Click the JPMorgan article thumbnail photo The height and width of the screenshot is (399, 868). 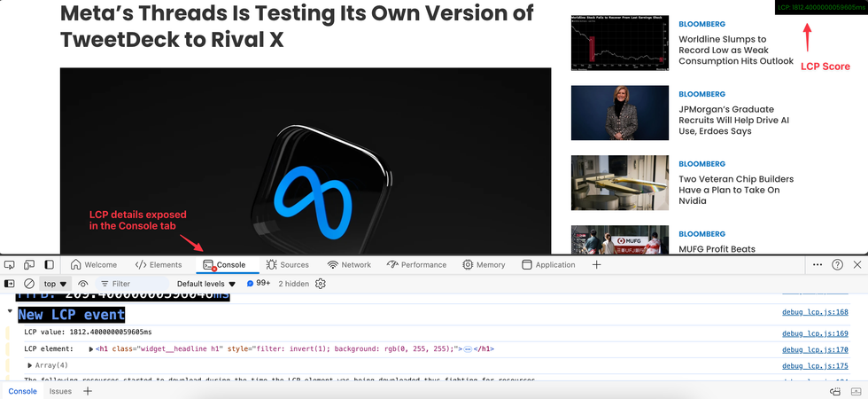click(x=620, y=113)
